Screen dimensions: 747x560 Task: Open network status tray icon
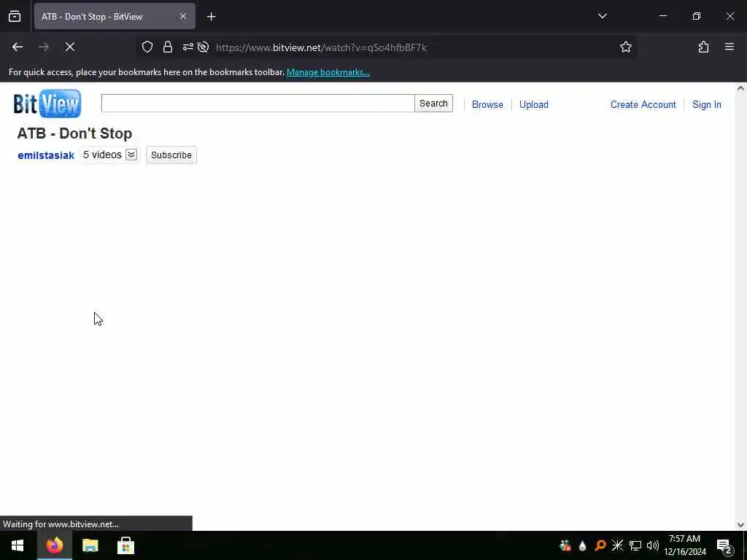click(x=635, y=545)
